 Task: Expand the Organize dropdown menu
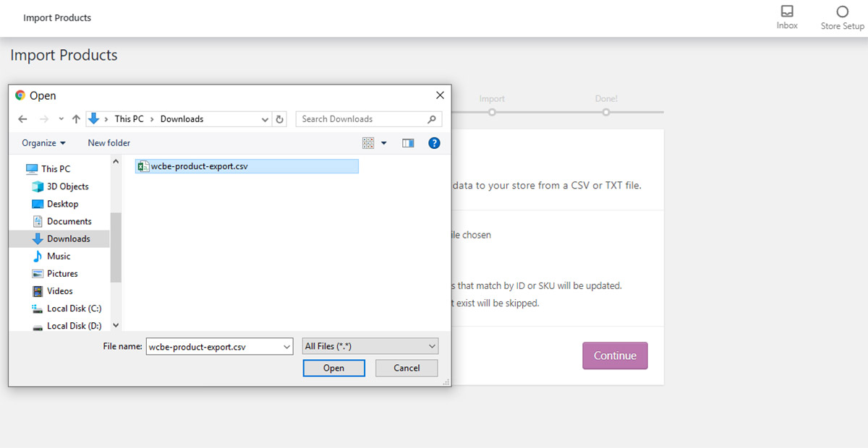(43, 143)
